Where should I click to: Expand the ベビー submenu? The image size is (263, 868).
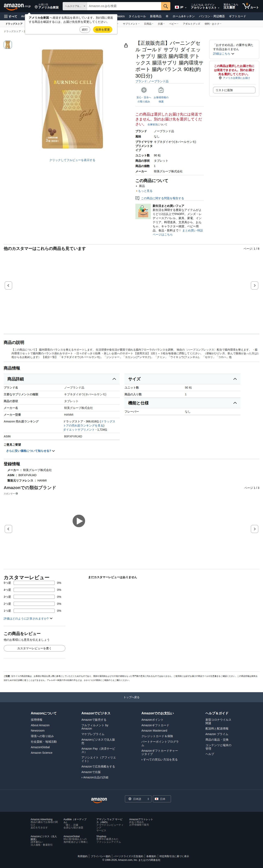coord(174,24)
